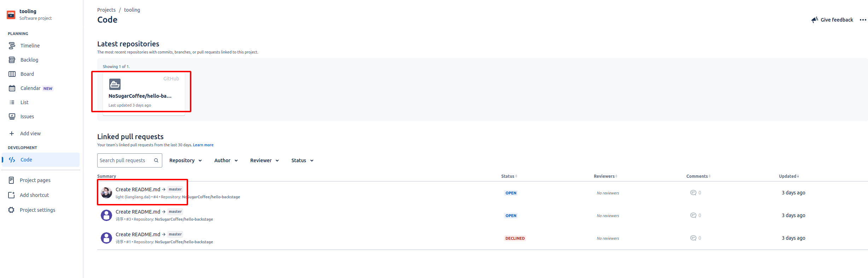868x278 pixels.
Task: Click the search magnifier in pull requests field
Action: (156, 160)
